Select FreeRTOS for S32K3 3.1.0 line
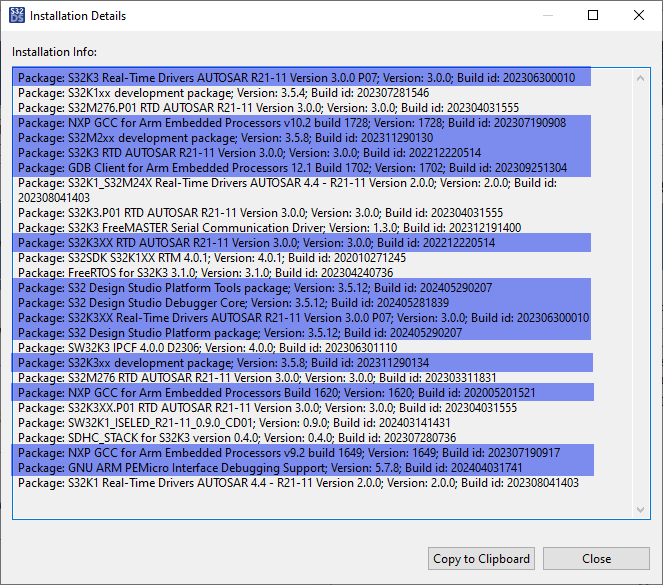 coord(205,273)
